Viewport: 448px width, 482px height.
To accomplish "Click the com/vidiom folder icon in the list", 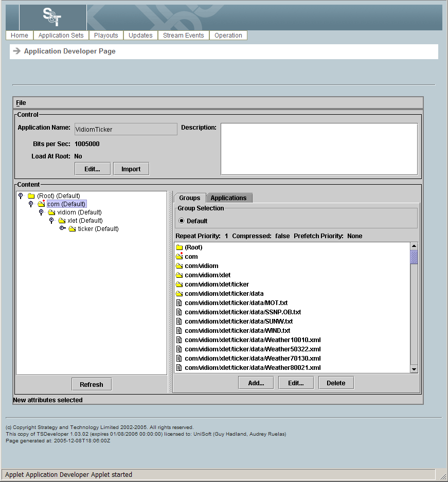I will (180, 266).
